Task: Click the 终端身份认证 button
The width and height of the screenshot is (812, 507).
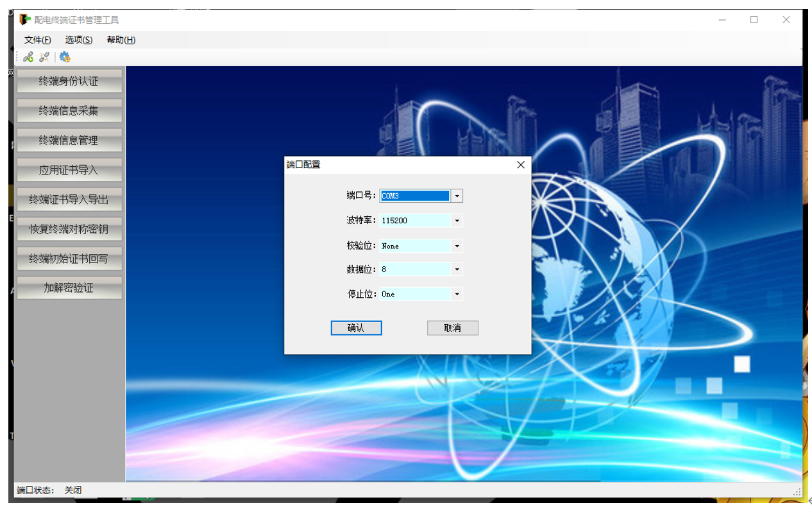Action: (69, 82)
